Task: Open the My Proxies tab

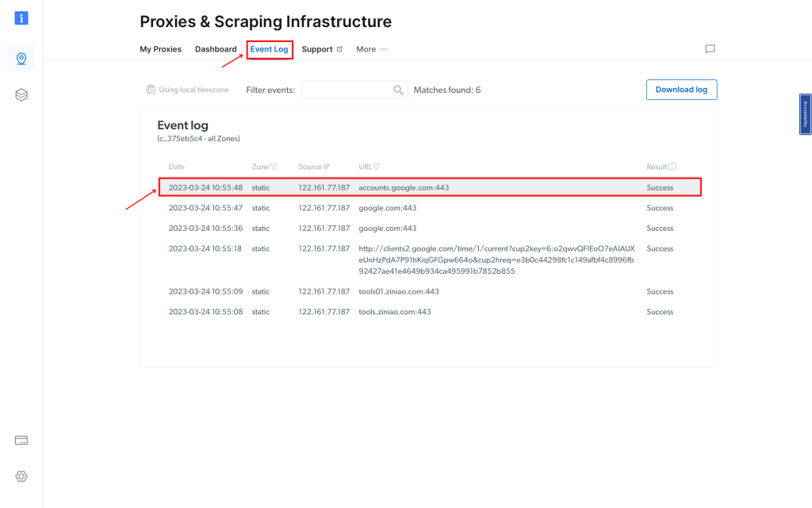Action: coord(160,48)
